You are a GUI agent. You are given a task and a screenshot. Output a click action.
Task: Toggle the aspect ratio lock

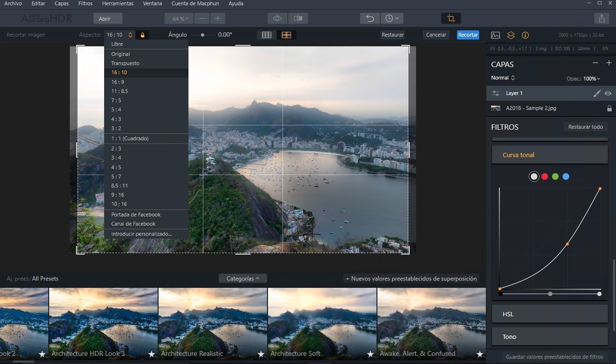[142, 35]
